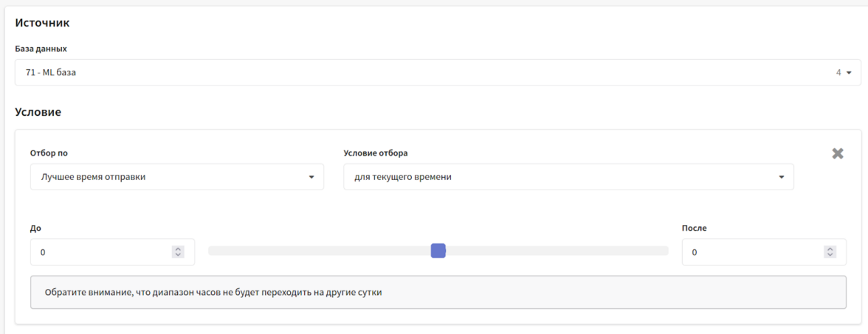Viewport: 868px width, 334px height.
Task: Click the blue hour range slider handle
Action: point(438,251)
